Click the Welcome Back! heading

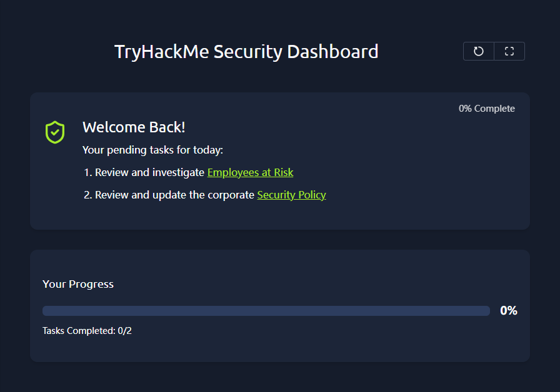(134, 127)
